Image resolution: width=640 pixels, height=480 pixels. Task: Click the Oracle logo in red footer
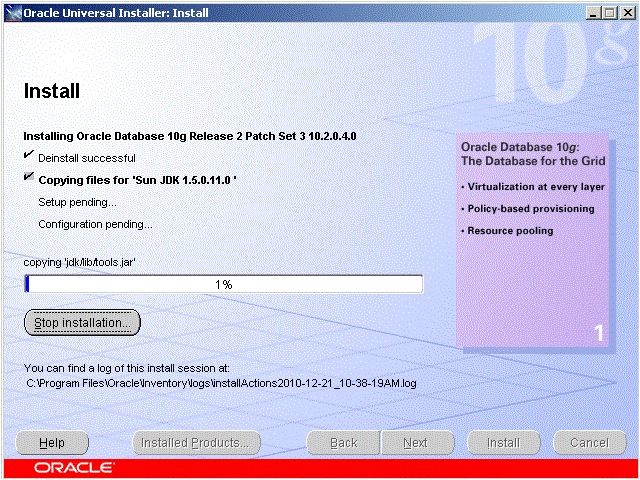tap(74, 468)
